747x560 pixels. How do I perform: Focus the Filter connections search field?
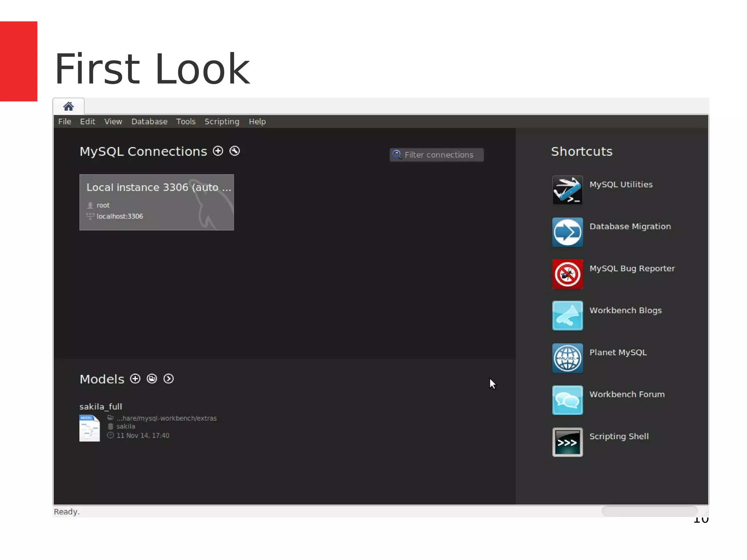coord(437,155)
